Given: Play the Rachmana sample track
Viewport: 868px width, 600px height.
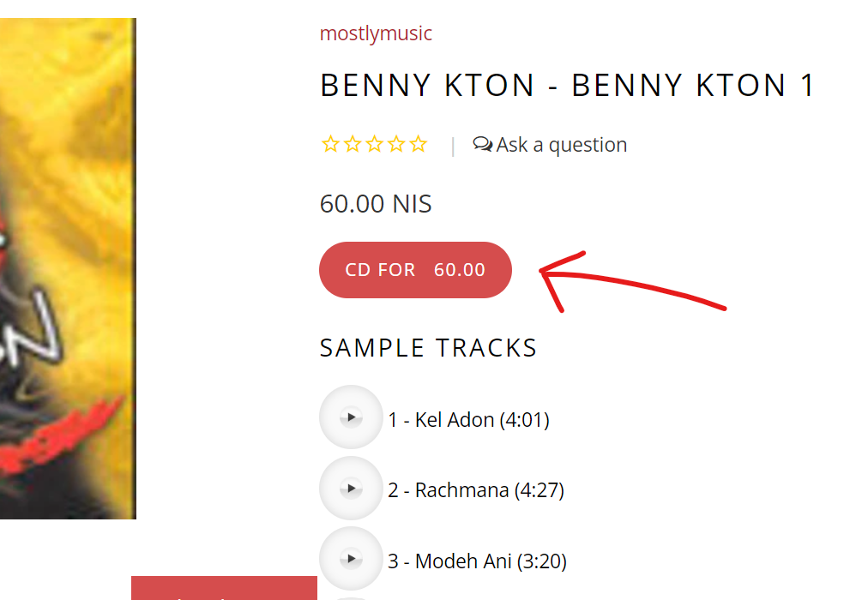Looking at the screenshot, I should [x=350, y=489].
